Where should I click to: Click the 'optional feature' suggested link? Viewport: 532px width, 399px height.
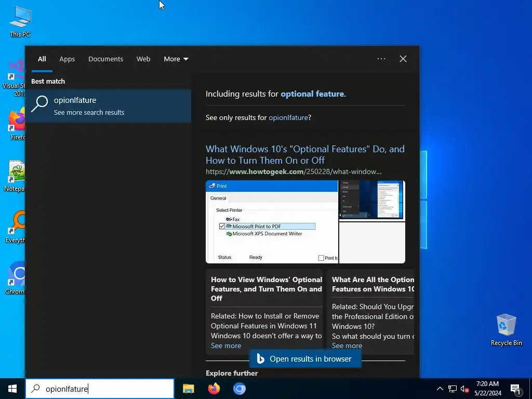312,94
